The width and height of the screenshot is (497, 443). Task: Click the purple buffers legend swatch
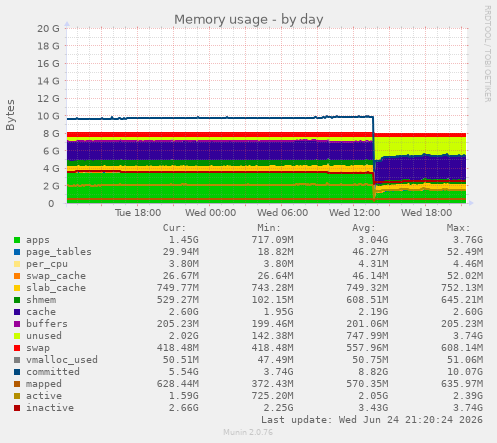point(17,324)
